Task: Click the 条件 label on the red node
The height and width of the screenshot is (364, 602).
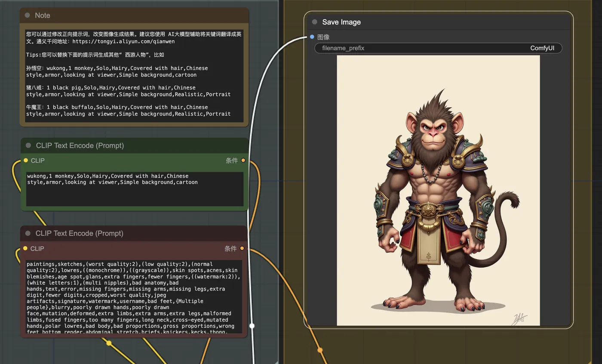Action: pyautogui.click(x=230, y=248)
